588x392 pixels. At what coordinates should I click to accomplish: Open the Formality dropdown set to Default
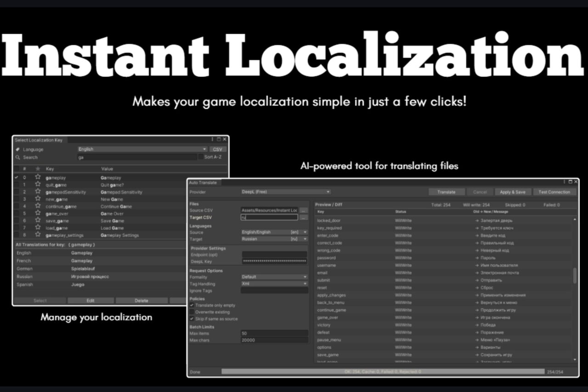tap(274, 277)
